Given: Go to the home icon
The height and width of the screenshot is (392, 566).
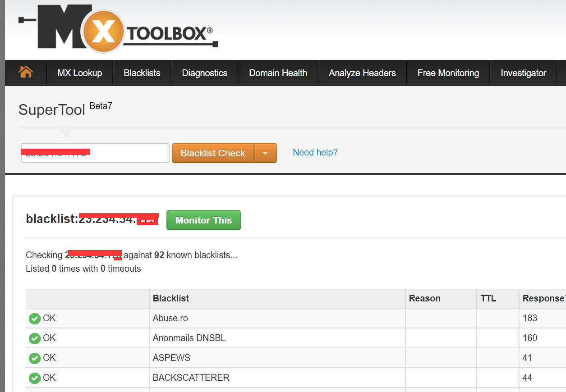Looking at the screenshot, I should coord(26,72).
